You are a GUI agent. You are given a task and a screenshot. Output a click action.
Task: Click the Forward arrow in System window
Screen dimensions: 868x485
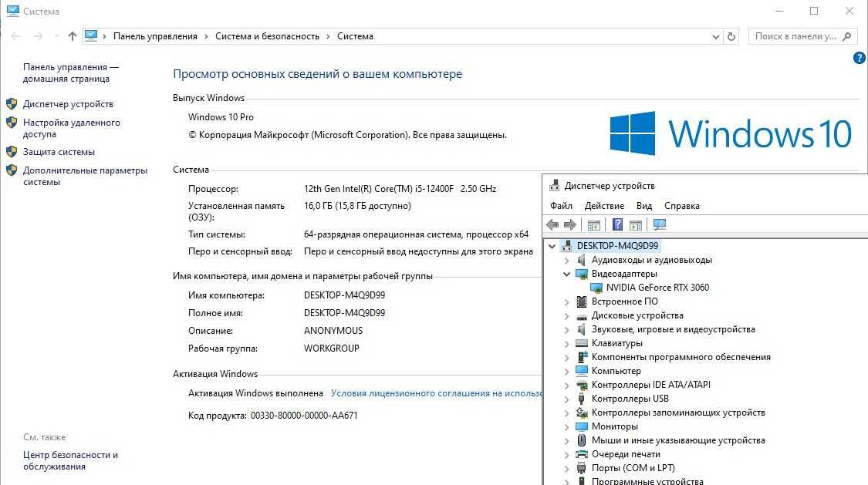point(39,36)
